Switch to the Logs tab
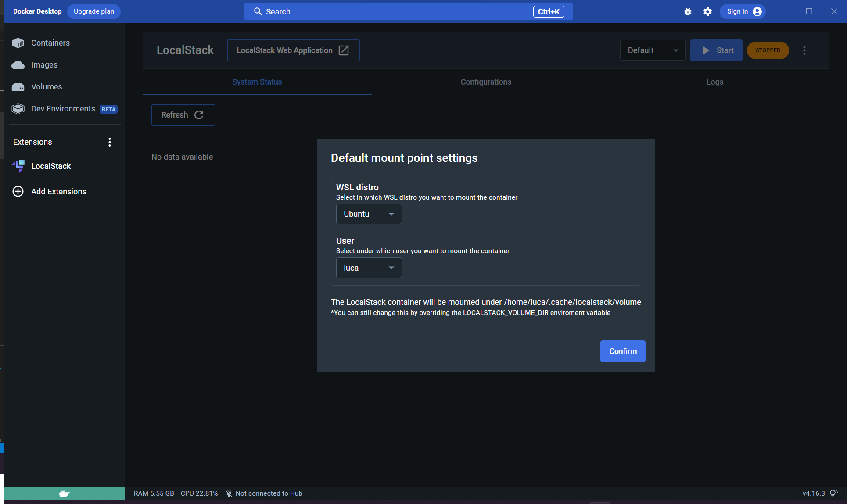 coord(714,82)
